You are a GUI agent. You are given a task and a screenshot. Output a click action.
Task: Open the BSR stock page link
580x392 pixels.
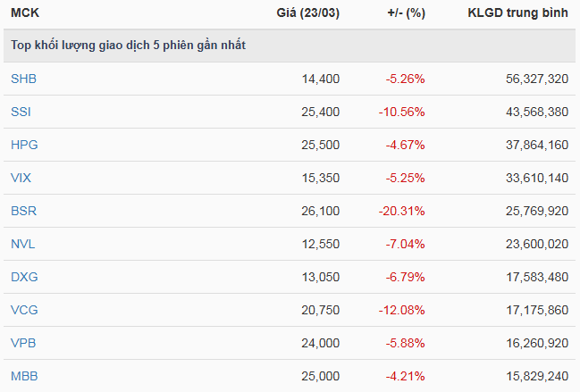coord(23,211)
